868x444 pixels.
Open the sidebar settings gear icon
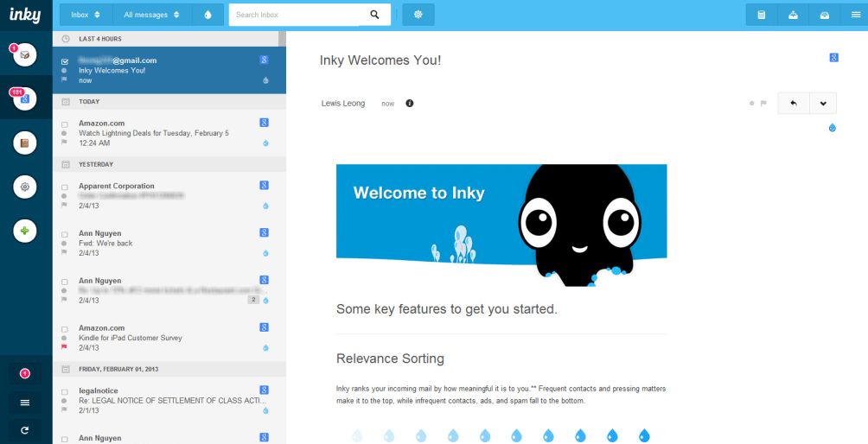point(26,187)
